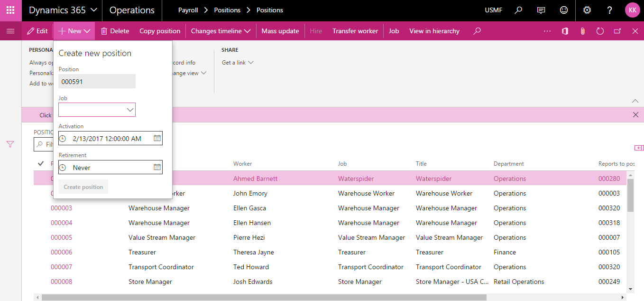Refresh the page with the refresh icon
Image resolution: width=644 pixels, height=301 pixels.
pyautogui.click(x=600, y=30)
